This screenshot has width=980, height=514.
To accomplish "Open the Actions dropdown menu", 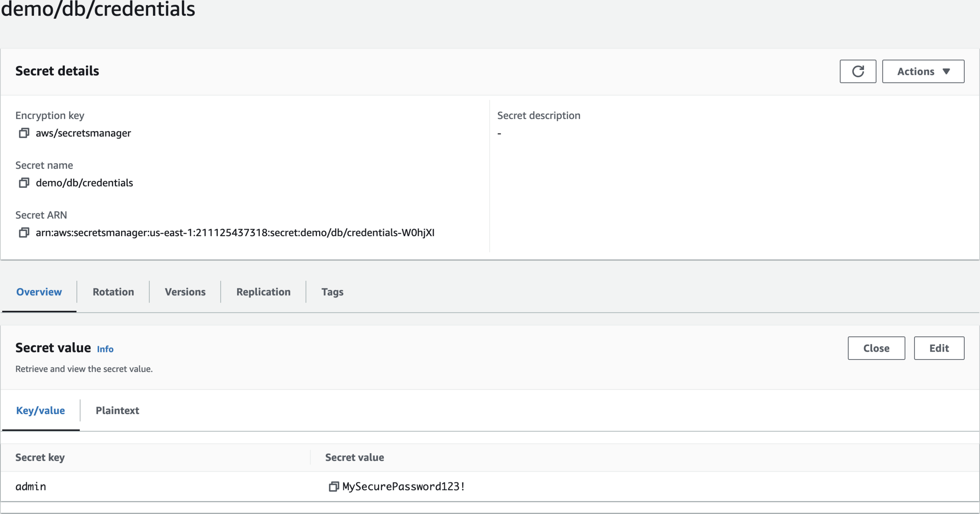I will pos(923,71).
